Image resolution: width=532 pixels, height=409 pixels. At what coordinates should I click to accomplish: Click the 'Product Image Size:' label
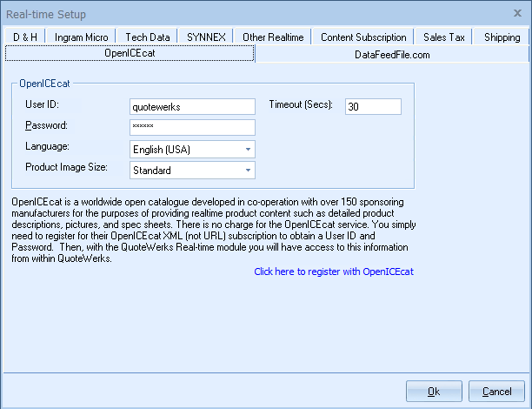coord(66,167)
